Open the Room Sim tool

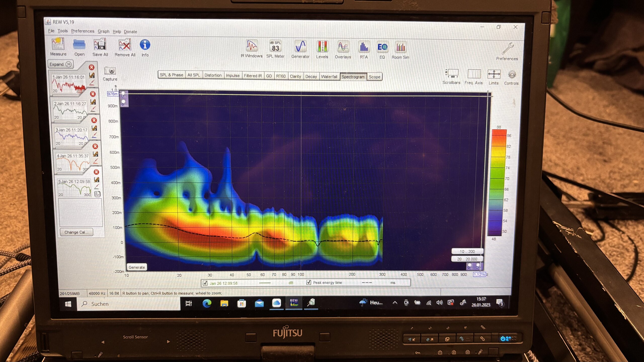400,48
